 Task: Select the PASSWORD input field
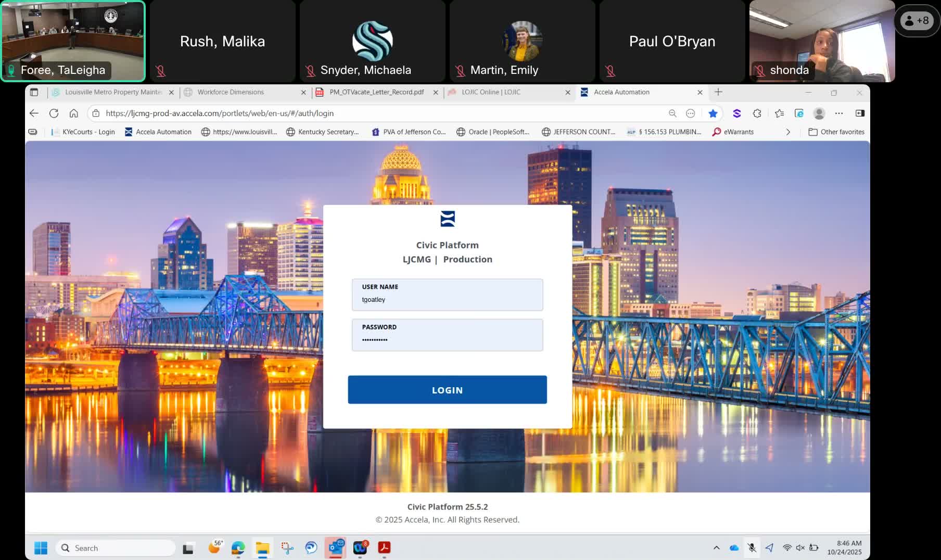pyautogui.click(x=447, y=335)
